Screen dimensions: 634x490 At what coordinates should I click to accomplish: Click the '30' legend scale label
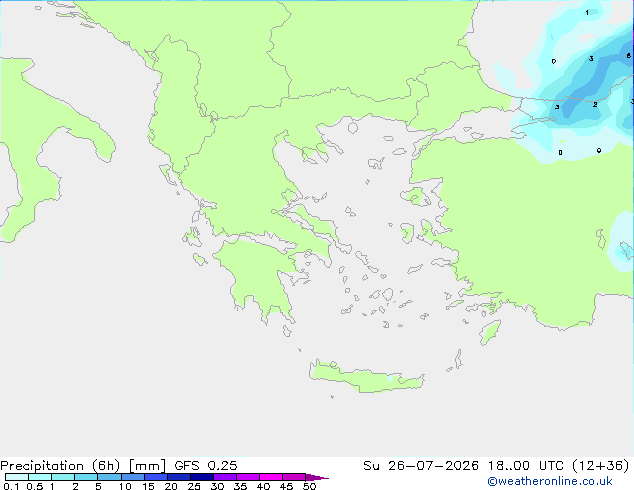click(x=217, y=486)
